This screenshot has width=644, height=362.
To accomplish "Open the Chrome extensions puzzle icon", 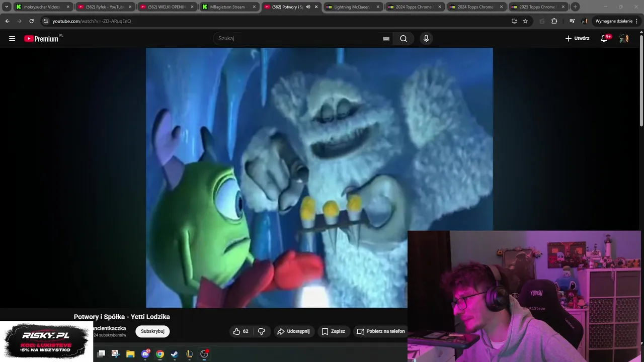I will [554, 21].
